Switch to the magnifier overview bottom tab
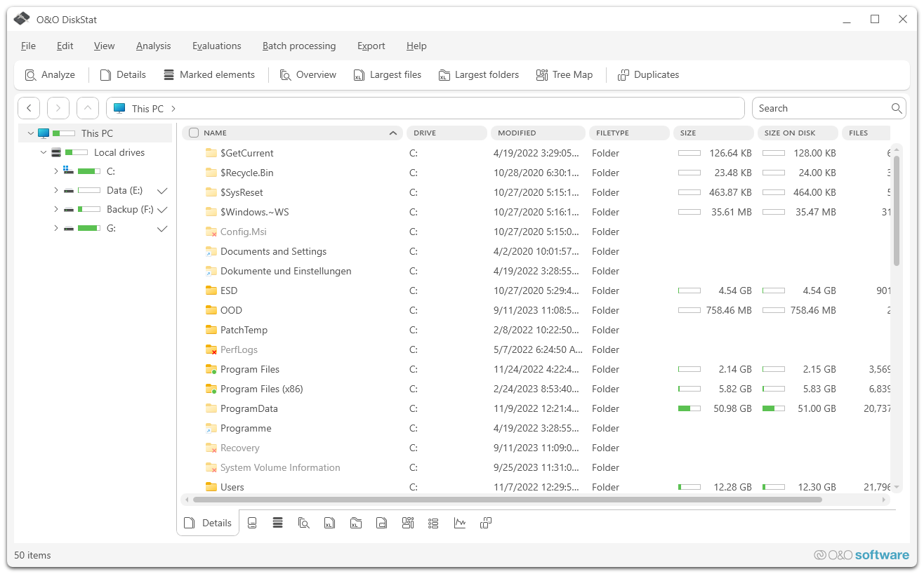This screenshot has height=574, width=924. [303, 523]
